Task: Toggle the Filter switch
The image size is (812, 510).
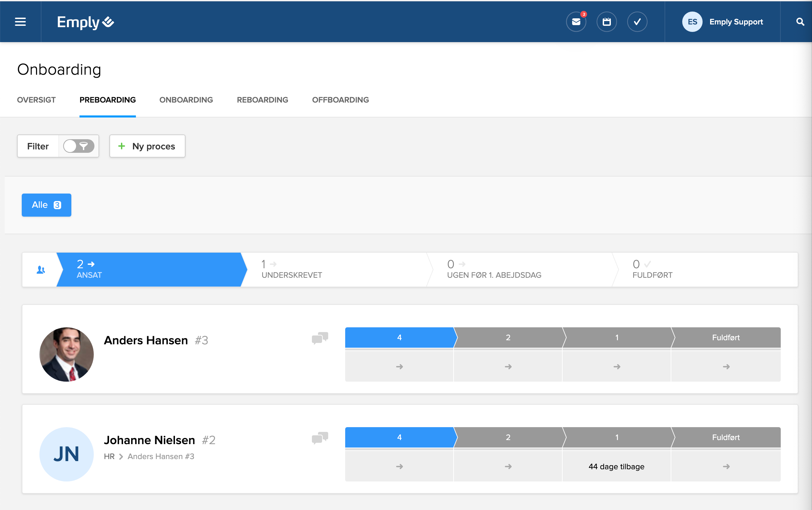Action: (x=78, y=146)
